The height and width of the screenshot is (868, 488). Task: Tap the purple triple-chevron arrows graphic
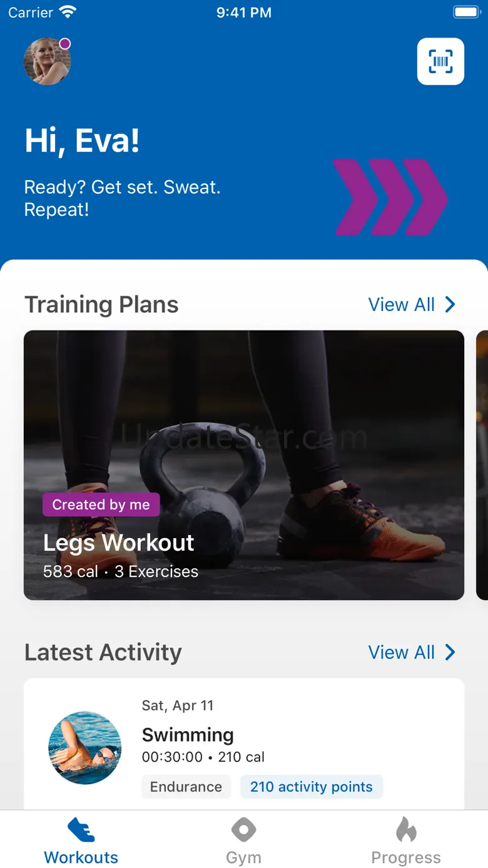[x=391, y=197]
